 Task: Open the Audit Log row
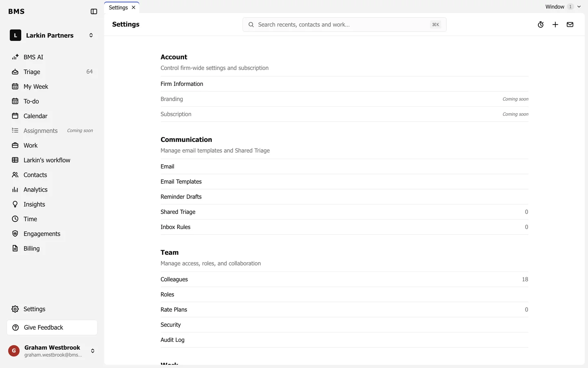click(344, 340)
